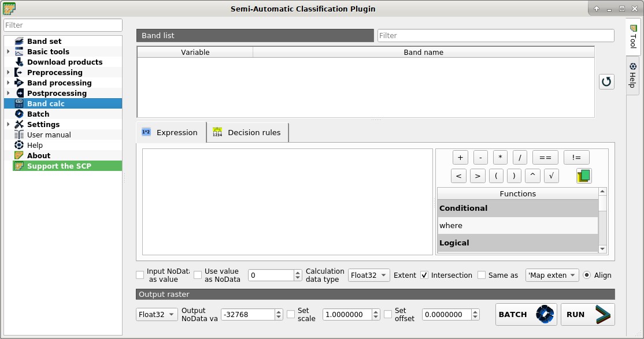The image size is (644, 339).
Task: Click the RUN button
Action: click(x=588, y=314)
